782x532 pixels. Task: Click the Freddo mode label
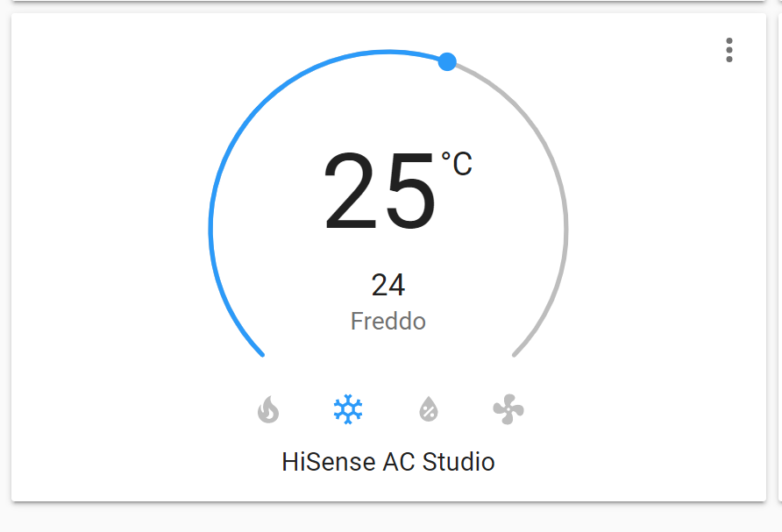point(387,321)
